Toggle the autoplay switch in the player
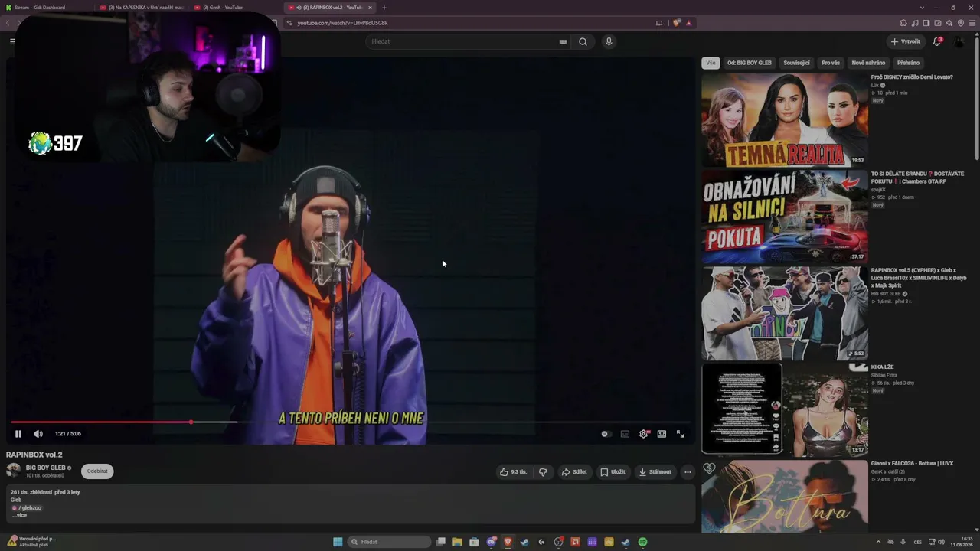980x551 pixels. [x=605, y=434]
